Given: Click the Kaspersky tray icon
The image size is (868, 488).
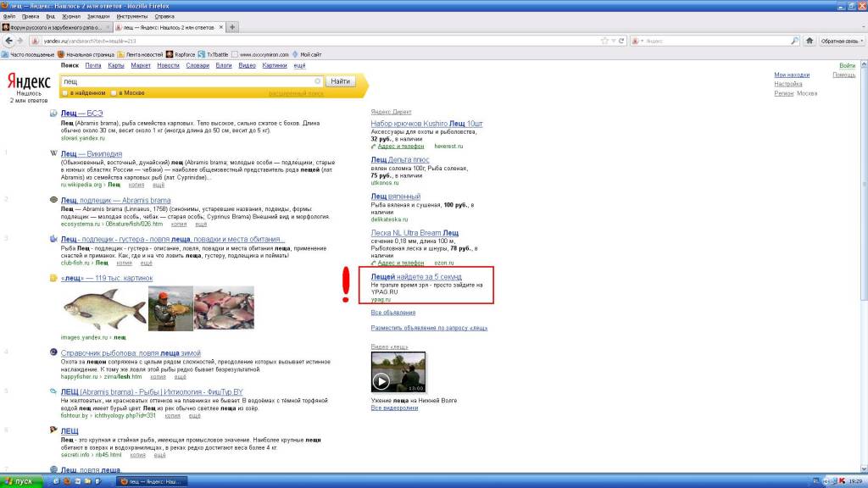Looking at the screenshot, I should tap(842, 481).
